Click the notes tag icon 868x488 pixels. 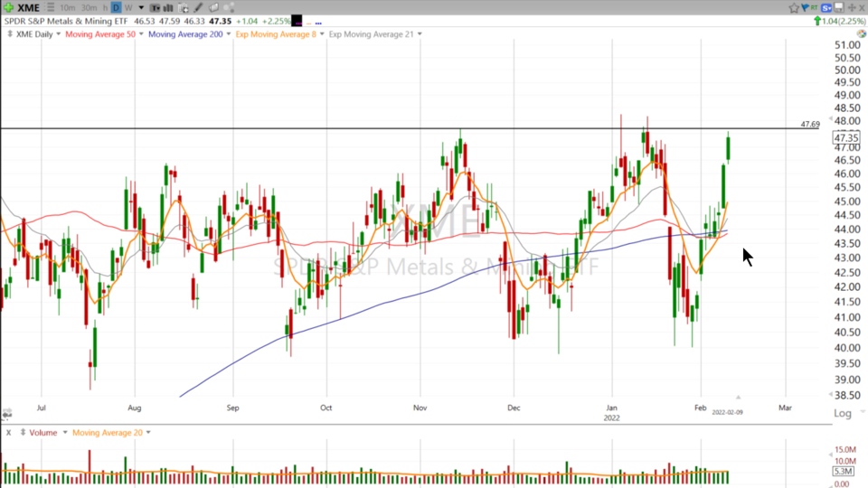[x=213, y=8]
